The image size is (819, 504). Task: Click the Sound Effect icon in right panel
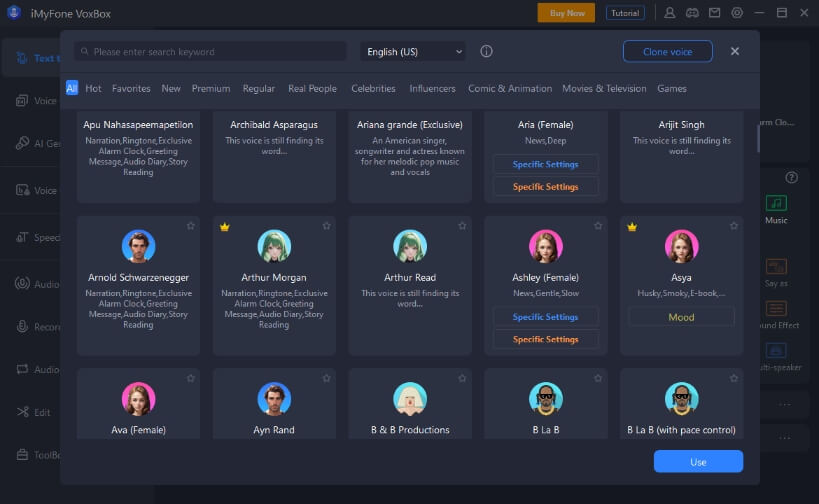coord(776,308)
